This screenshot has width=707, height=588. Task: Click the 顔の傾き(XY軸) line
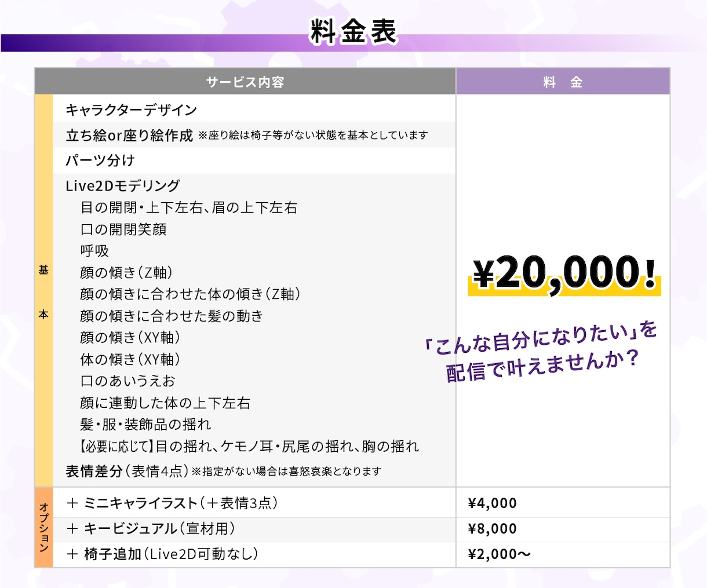click(130, 337)
